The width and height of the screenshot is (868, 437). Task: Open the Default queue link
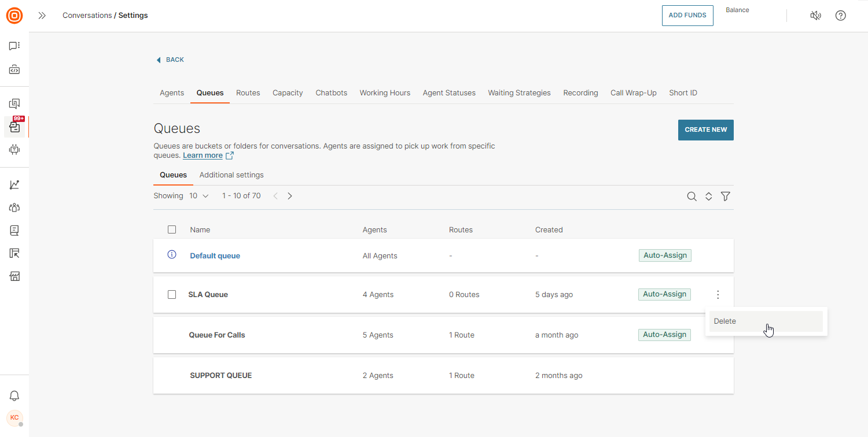point(215,255)
